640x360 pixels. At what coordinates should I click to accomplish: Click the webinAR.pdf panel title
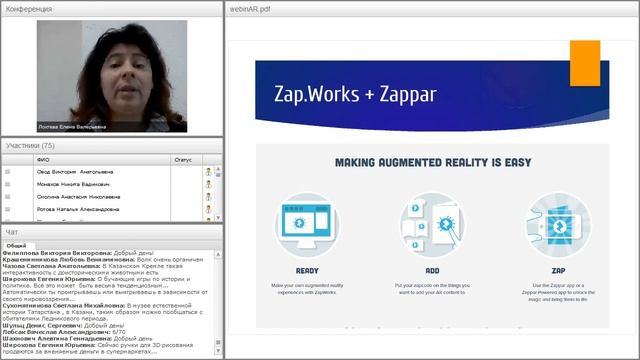(250, 9)
